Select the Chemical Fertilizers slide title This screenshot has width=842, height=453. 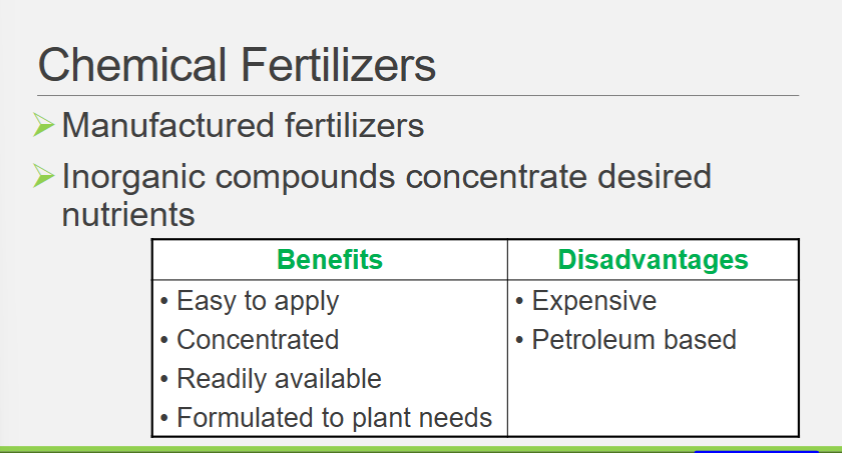[x=237, y=66]
